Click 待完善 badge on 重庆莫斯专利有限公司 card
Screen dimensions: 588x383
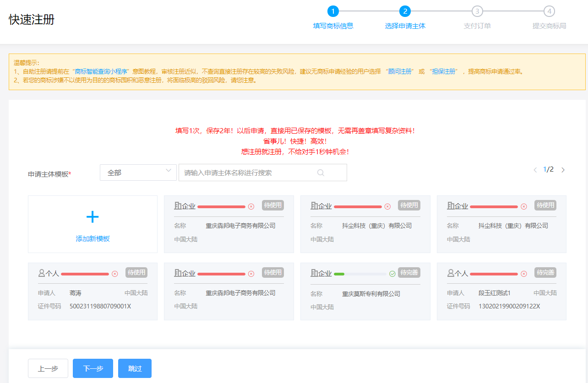(x=409, y=272)
